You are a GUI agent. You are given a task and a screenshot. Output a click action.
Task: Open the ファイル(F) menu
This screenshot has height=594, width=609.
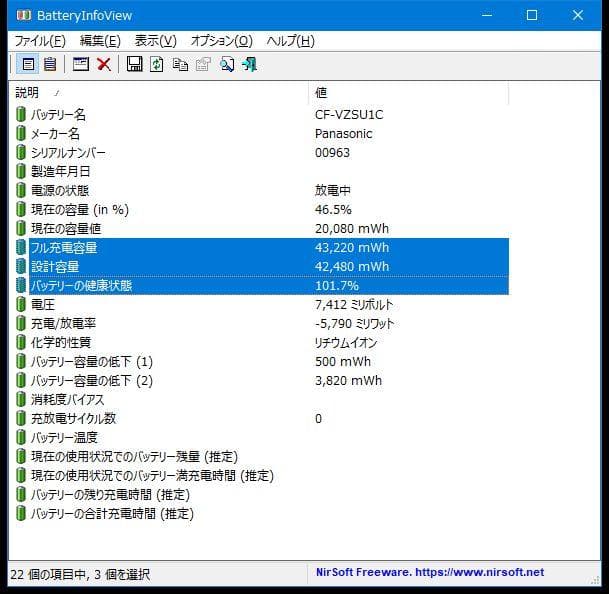pos(40,41)
